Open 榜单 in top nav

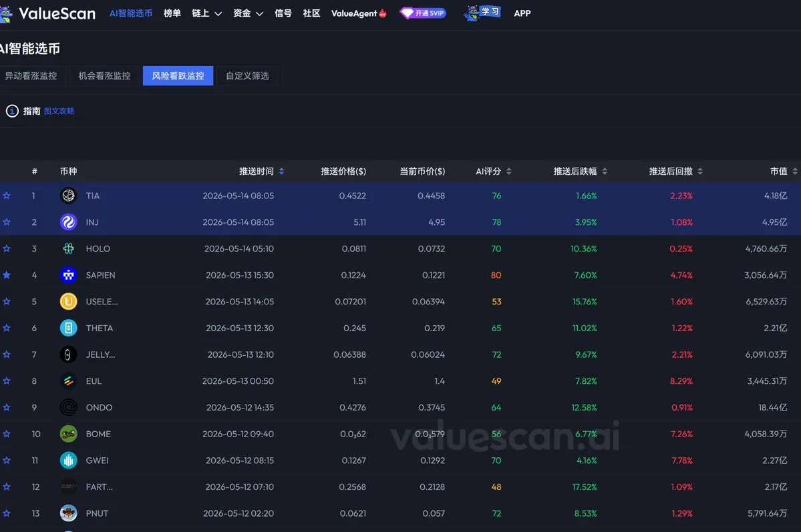tap(172, 13)
